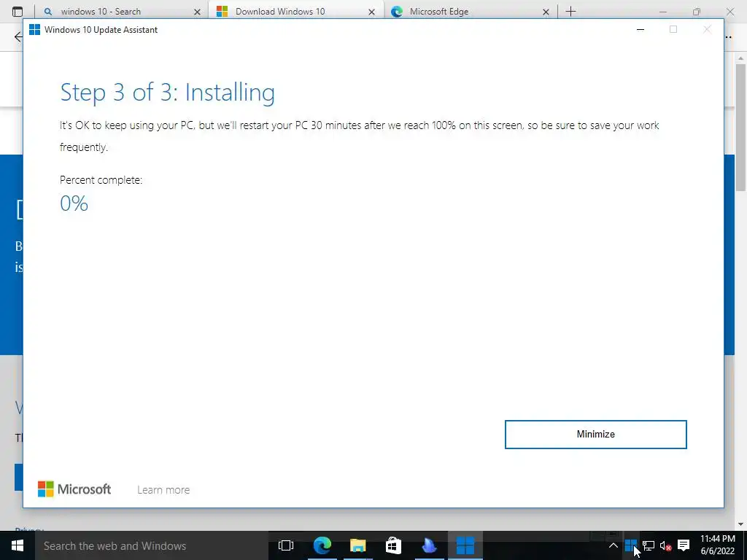Open Microsoft Edge from the taskbar
This screenshot has height=560, width=747.
322,545
